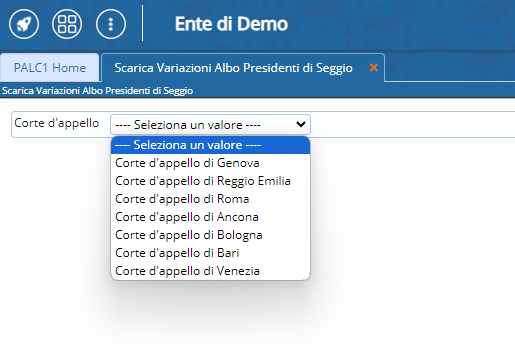Select Corte d'appello di Reggio Emilia
515x363 pixels.
(x=210, y=181)
